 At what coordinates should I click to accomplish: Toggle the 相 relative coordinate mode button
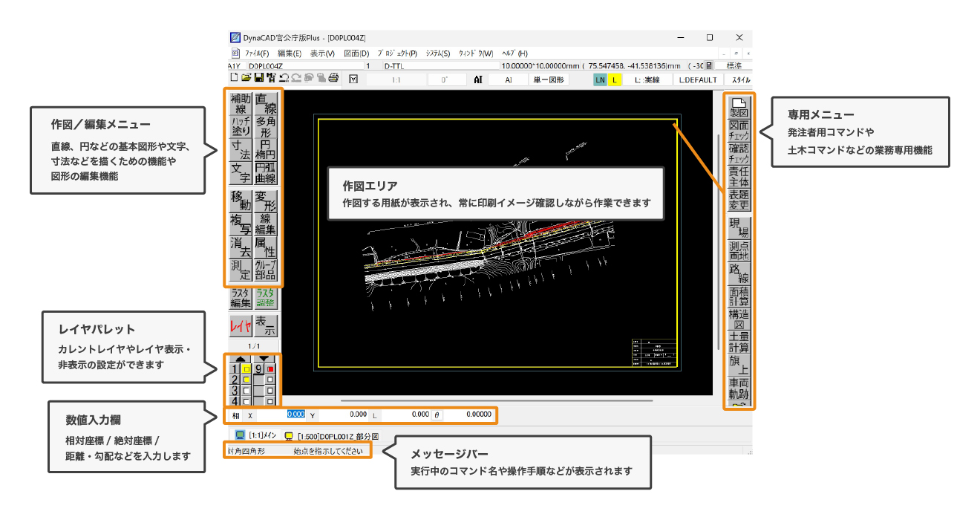coord(236,415)
